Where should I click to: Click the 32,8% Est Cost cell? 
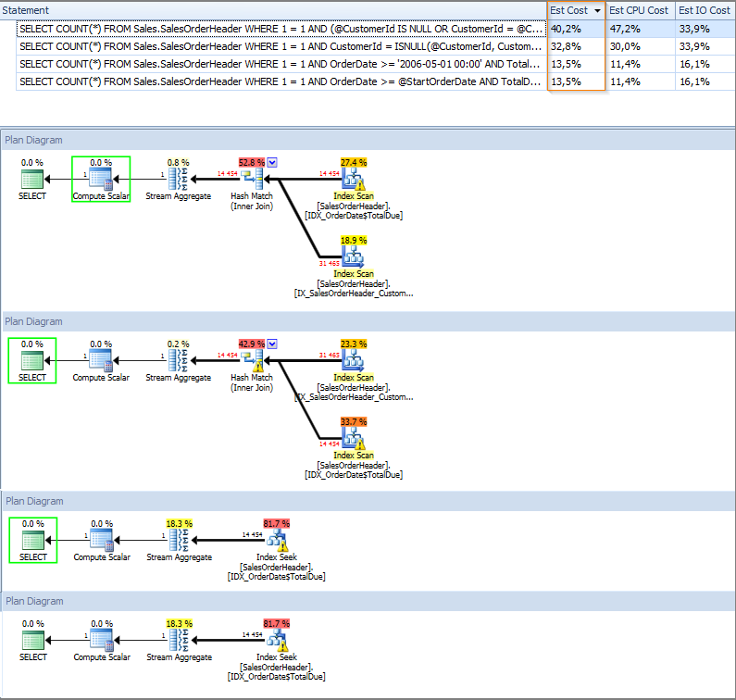[x=576, y=46]
